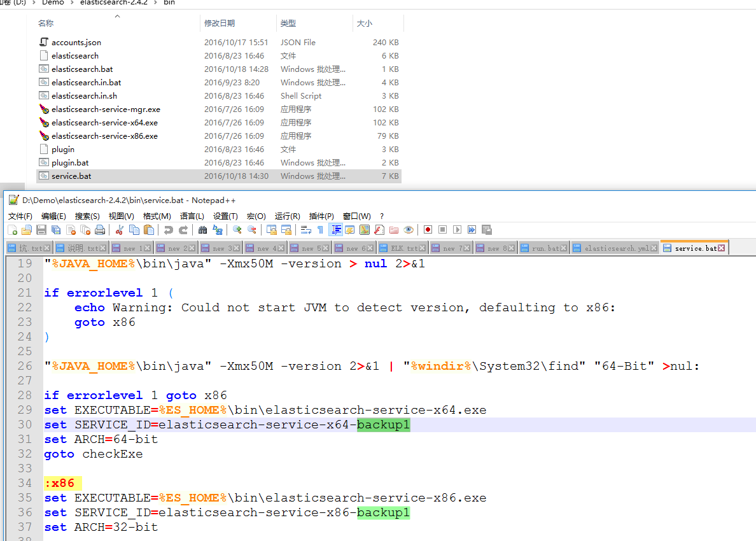
Task: Click the Print toolbar icon
Action: pyautogui.click(x=100, y=230)
